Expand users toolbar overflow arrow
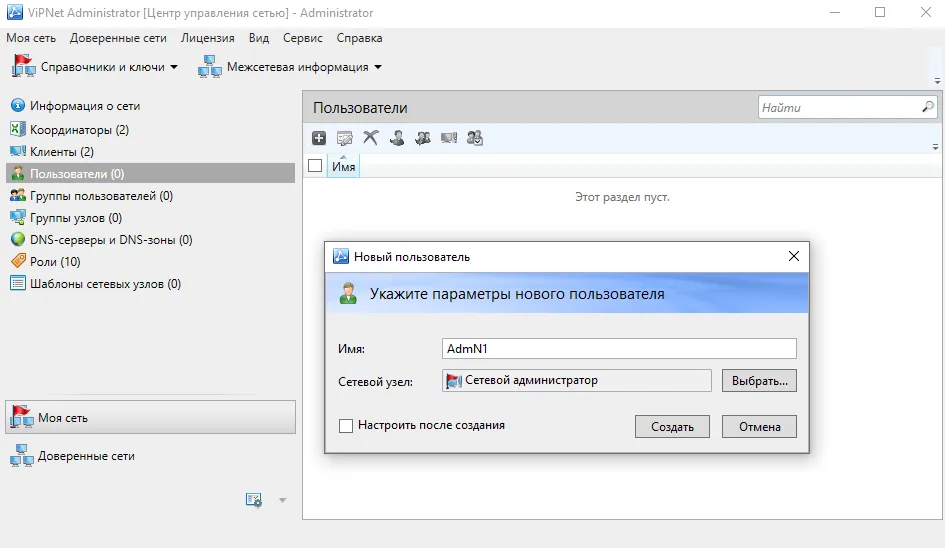This screenshot has height=548, width=945. pos(935,146)
